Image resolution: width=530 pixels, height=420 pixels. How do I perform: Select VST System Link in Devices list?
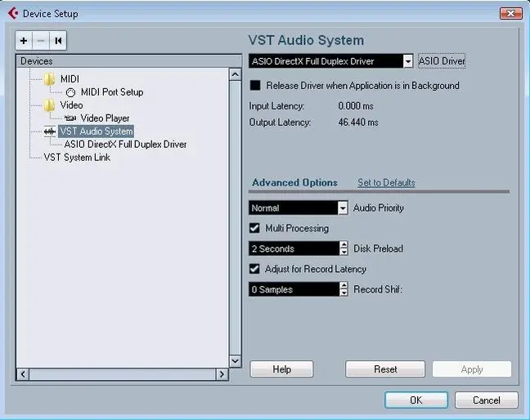pyautogui.click(x=77, y=158)
